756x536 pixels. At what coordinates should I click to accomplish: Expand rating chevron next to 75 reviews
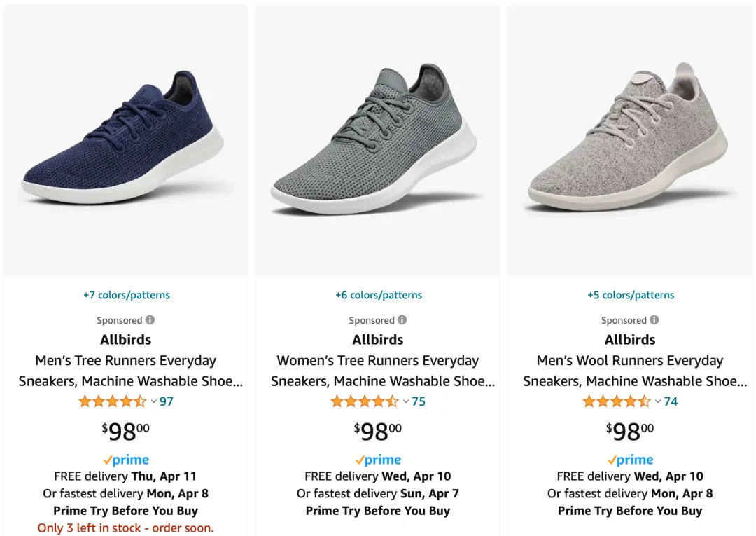[405, 401]
